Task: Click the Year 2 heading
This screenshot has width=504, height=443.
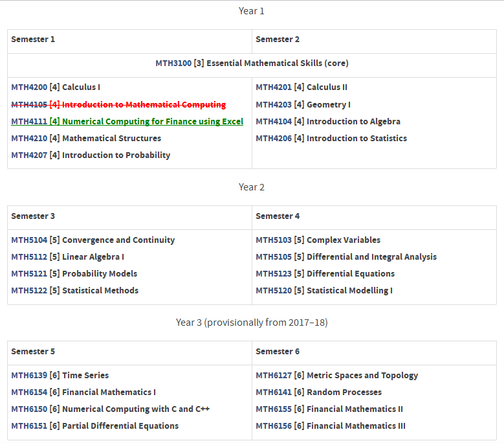Action: point(252,187)
